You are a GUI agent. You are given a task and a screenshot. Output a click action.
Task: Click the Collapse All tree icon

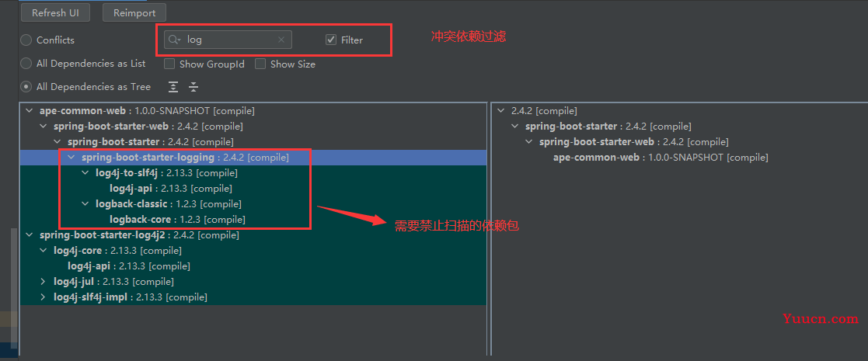click(x=193, y=87)
